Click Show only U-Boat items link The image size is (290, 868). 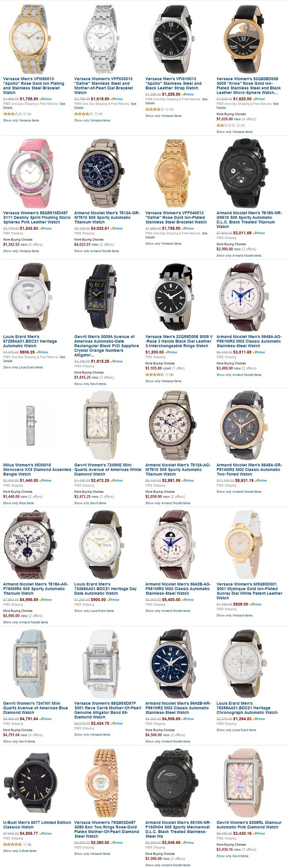20,851
